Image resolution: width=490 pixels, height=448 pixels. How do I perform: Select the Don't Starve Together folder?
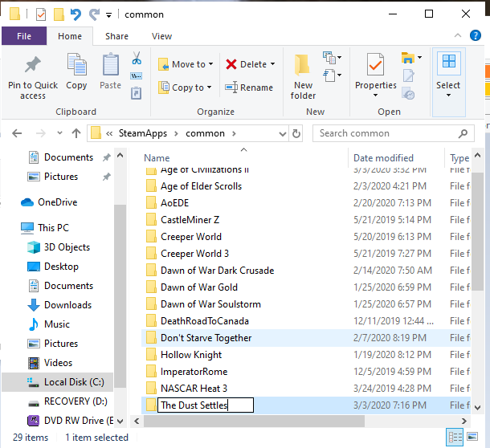pos(306,338)
